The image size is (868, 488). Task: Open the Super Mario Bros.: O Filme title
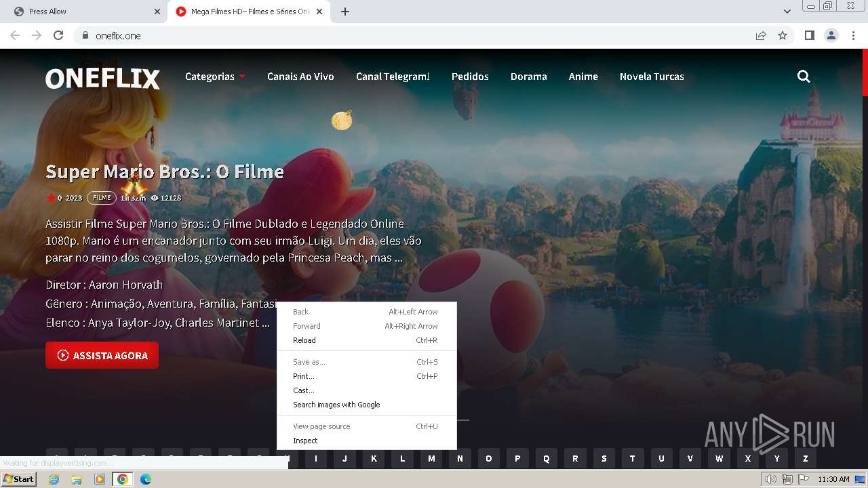(x=165, y=171)
